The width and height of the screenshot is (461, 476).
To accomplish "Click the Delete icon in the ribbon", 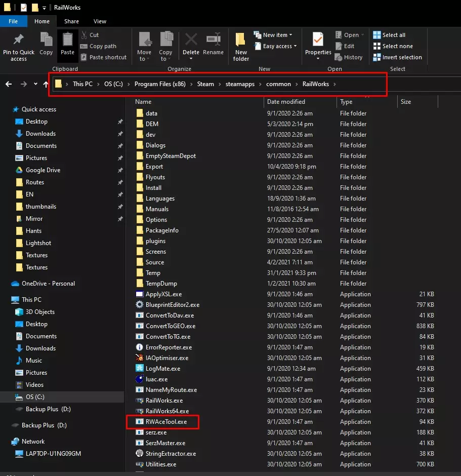I will (x=191, y=41).
